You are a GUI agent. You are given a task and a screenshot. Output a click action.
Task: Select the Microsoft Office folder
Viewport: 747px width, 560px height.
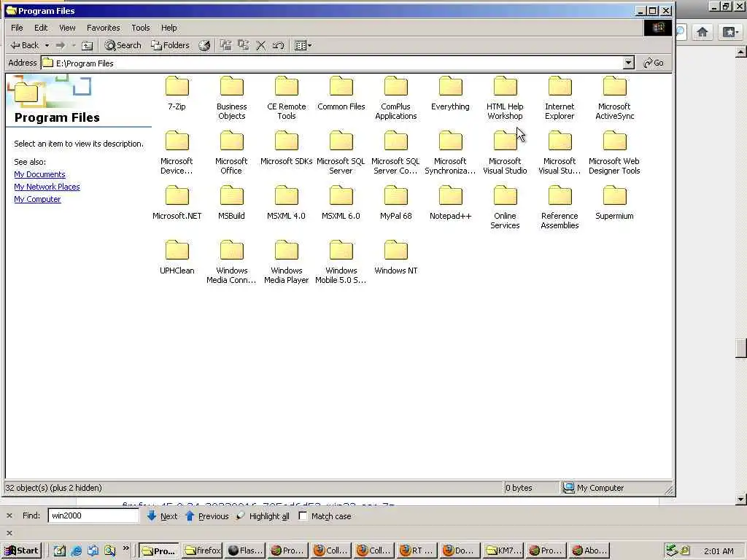click(x=231, y=153)
